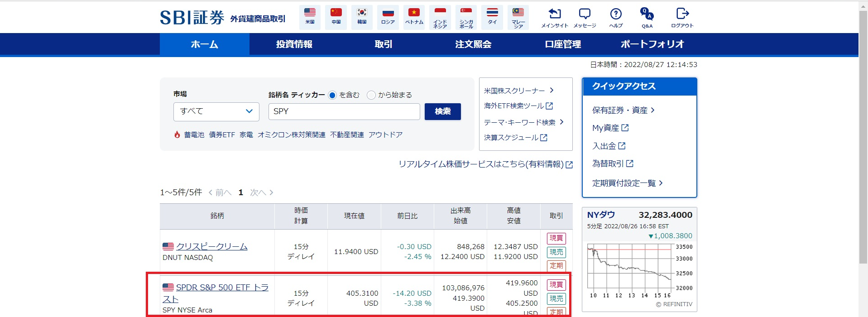Click the 蓄電池 theme link
The width and height of the screenshot is (868, 317).
194,135
